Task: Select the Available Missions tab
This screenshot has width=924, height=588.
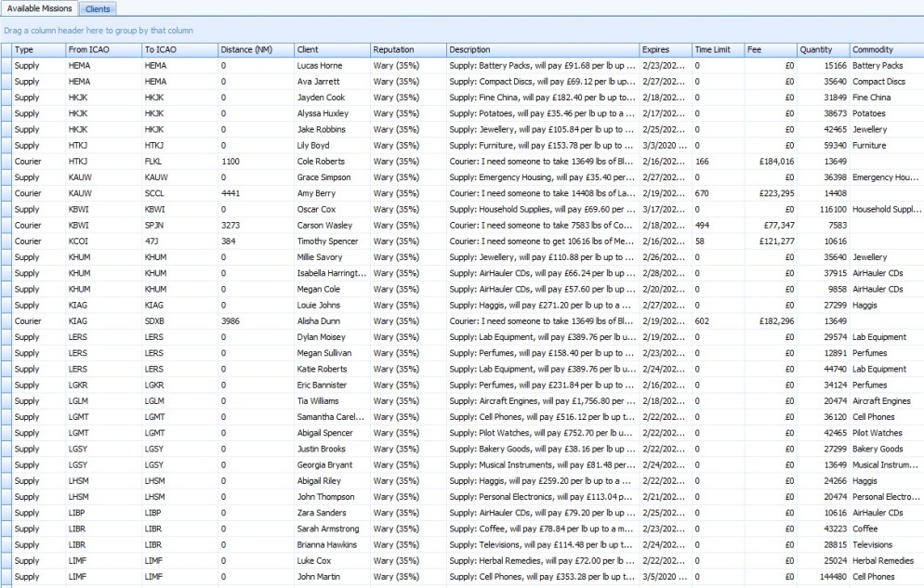Action: coord(39,8)
